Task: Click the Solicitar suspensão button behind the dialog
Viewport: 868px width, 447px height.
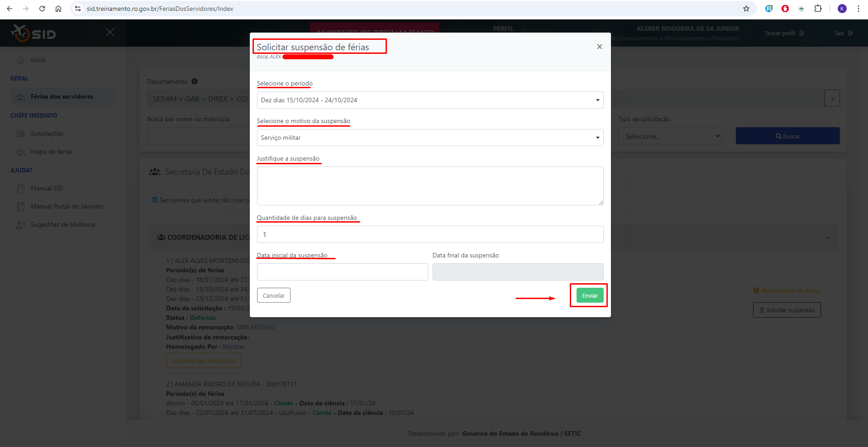Action: (x=787, y=310)
